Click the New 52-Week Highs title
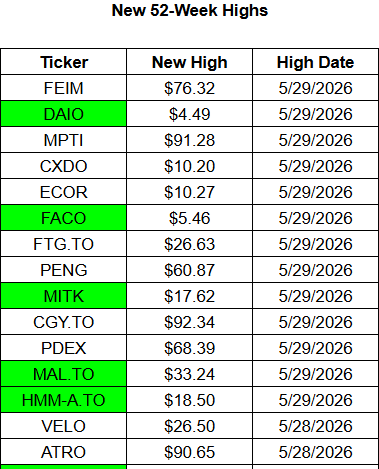Screen dimensions: 379x469 190,11
